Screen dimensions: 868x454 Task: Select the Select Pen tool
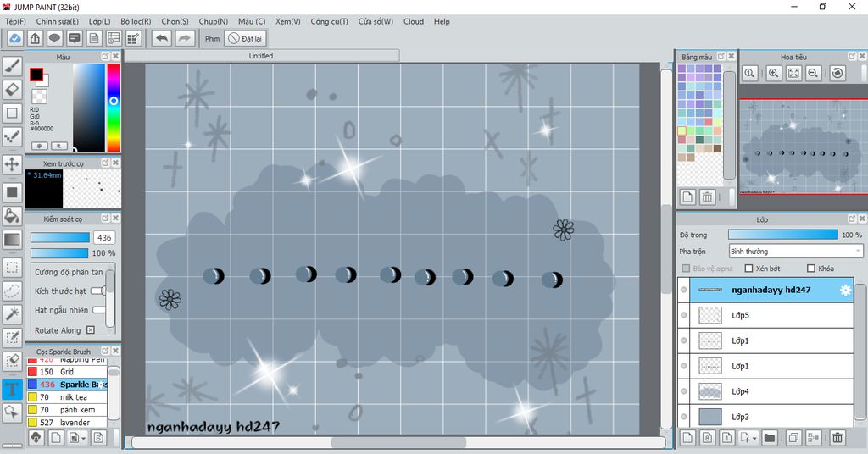[12, 338]
